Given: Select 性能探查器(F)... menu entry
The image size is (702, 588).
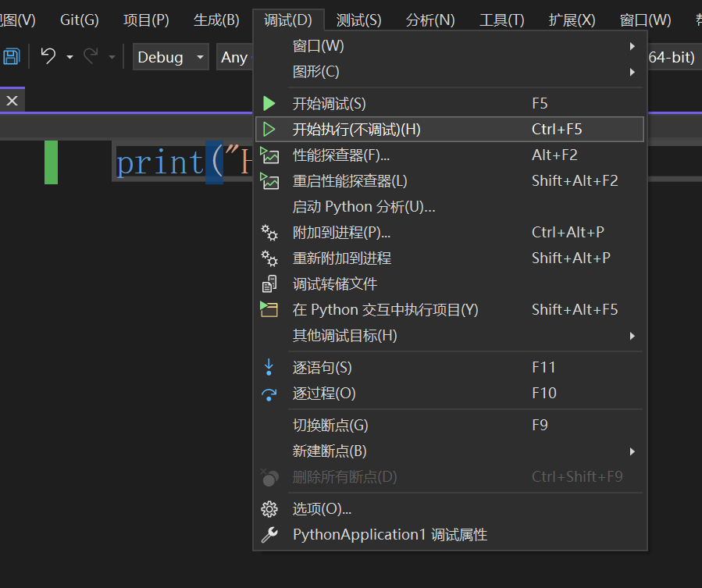Looking at the screenshot, I should (450, 155).
